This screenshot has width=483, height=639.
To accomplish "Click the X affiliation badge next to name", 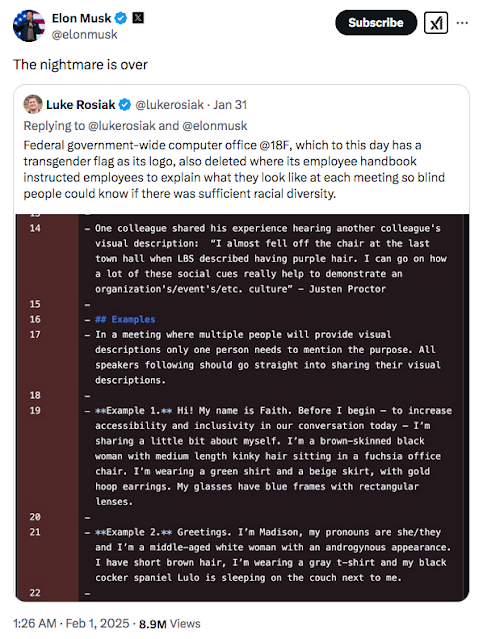I will (x=138, y=18).
